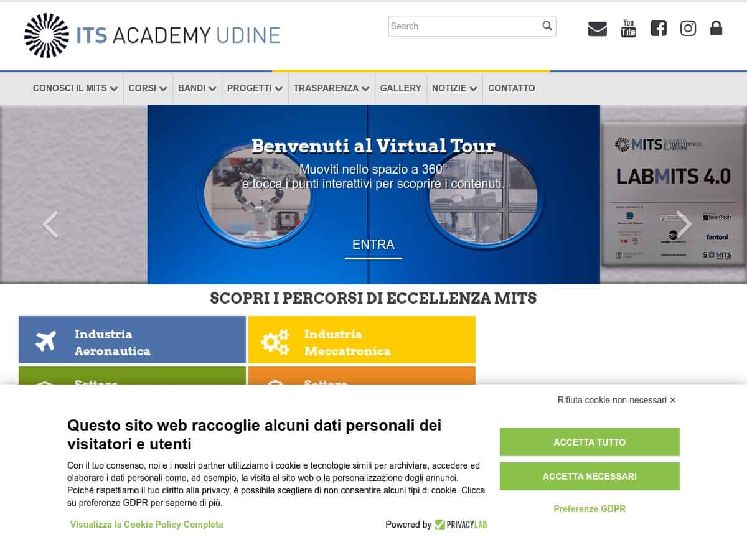The width and height of the screenshot is (747, 560).
Task: Click ACCETTA TUTTO cookie button
Action: (x=590, y=442)
